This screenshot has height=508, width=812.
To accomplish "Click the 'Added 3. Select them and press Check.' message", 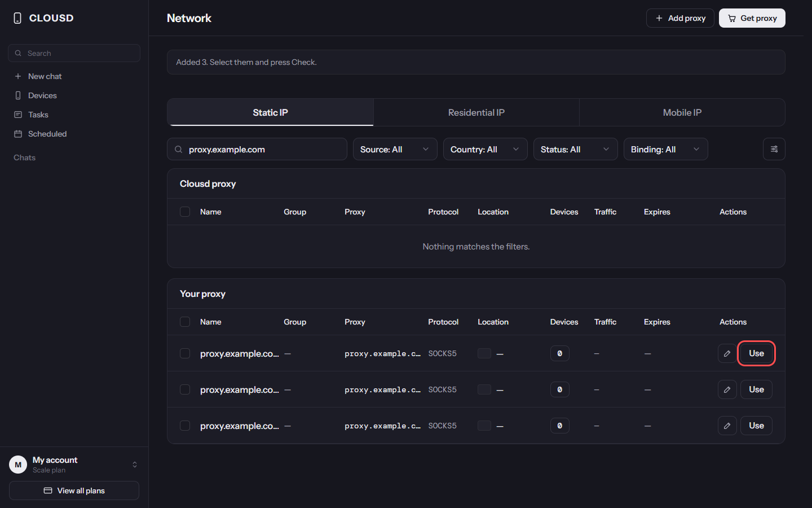I will (246, 62).
